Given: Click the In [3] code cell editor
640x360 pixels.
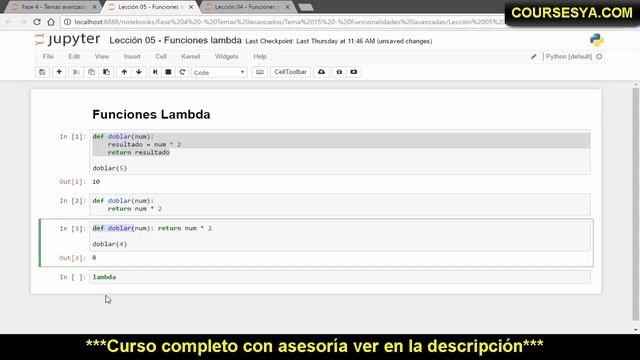Looking at the screenshot, I should (x=340, y=236).
